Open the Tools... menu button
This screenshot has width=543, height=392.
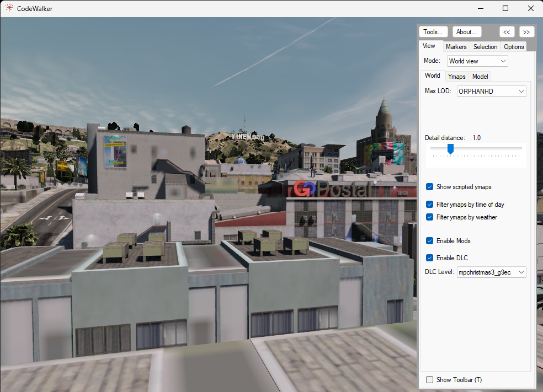pos(433,32)
